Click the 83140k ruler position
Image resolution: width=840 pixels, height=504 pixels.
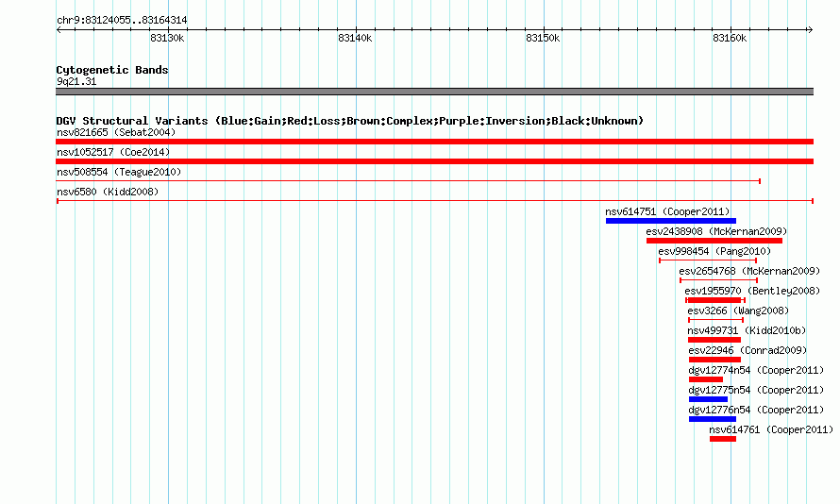click(355, 38)
